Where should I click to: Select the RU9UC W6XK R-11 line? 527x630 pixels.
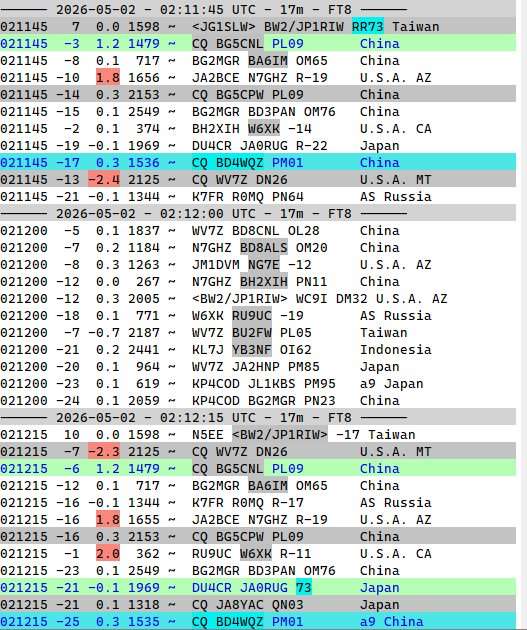[258, 554]
